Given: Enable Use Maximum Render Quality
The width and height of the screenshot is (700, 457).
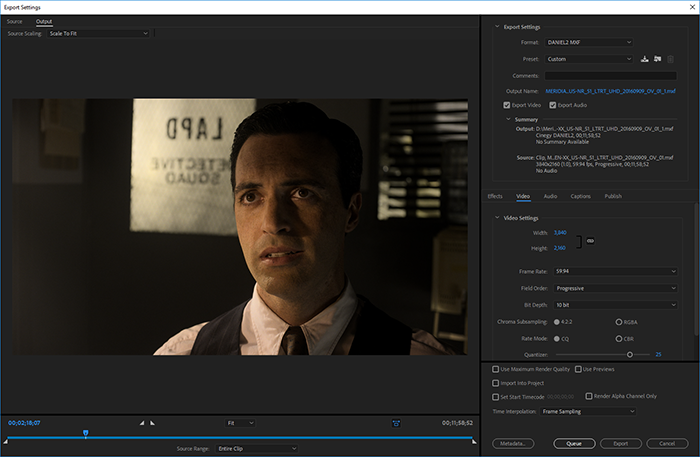Looking at the screenshot, I should (x=497, y=369).
